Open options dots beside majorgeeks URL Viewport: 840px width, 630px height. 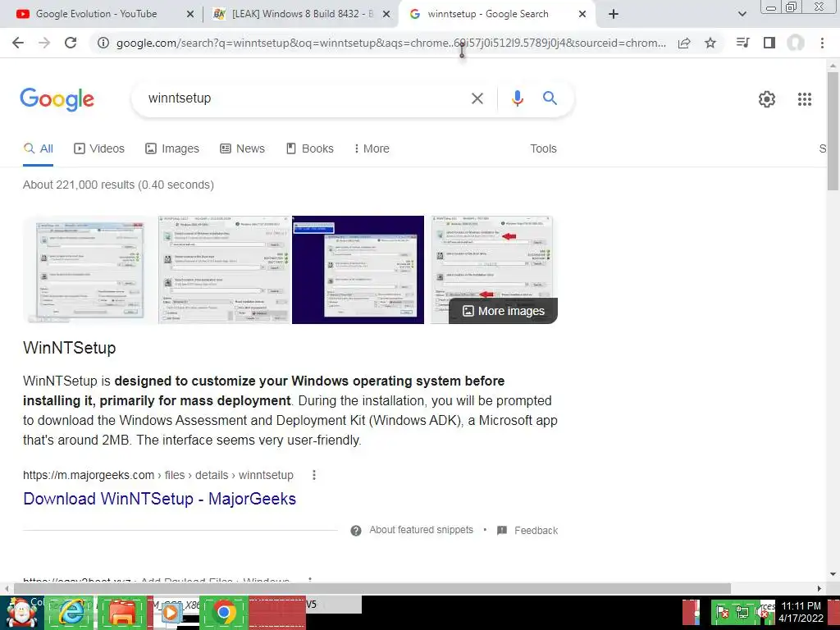(x=314, y=475)
